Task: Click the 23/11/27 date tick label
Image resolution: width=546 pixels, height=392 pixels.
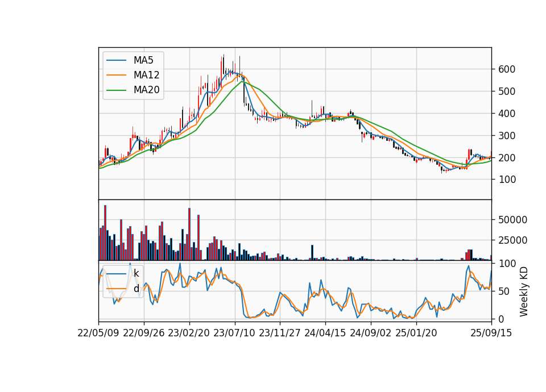Action: [280, 333]
